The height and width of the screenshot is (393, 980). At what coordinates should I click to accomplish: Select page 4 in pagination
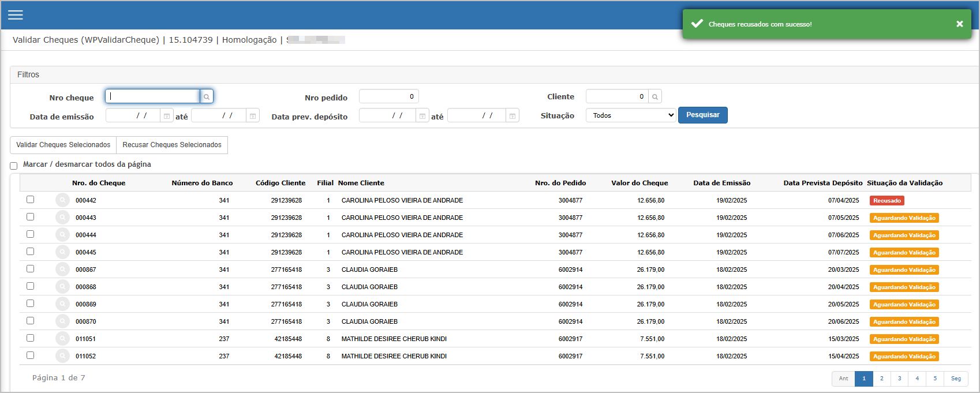[x=917, y=379]
